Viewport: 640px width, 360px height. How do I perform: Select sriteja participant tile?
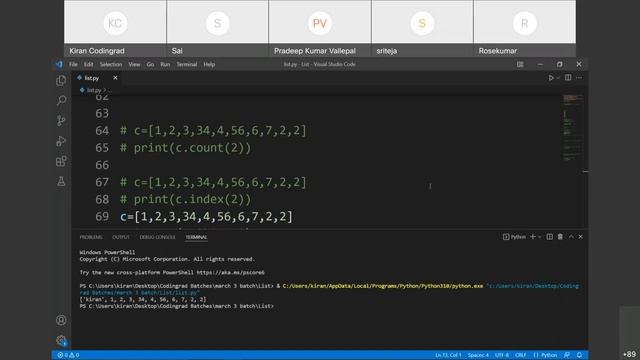coord(422,28)
